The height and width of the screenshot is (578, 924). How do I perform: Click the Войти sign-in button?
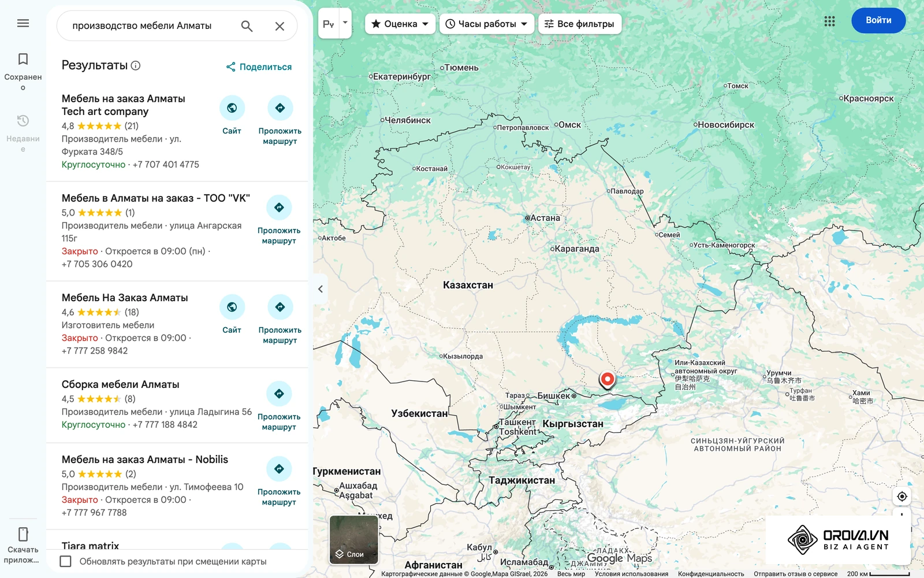878,20
